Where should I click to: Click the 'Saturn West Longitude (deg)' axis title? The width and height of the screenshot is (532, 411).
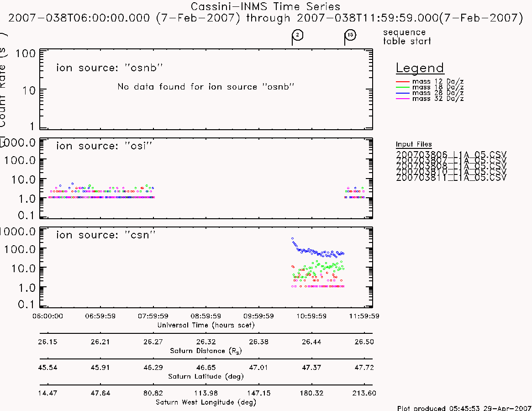206,402
